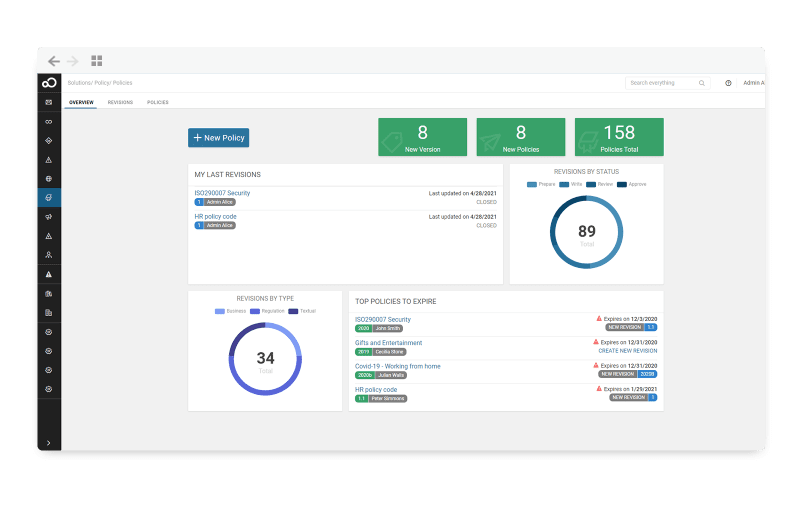Click the browser back arrow
This screenshot has height=511, width=800.
(x=54, y=61)
